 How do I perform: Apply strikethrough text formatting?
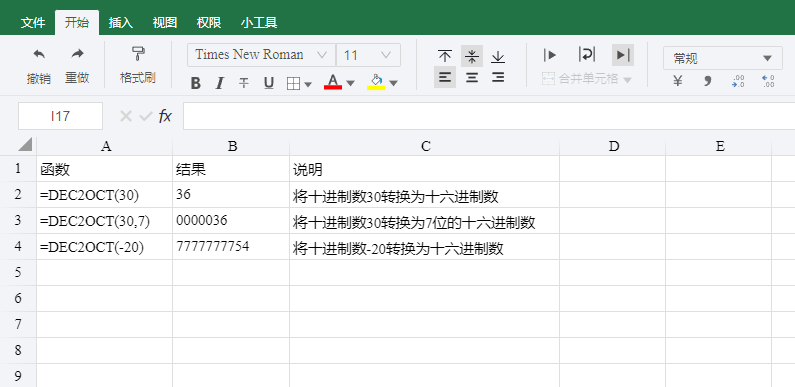point(244,83)
